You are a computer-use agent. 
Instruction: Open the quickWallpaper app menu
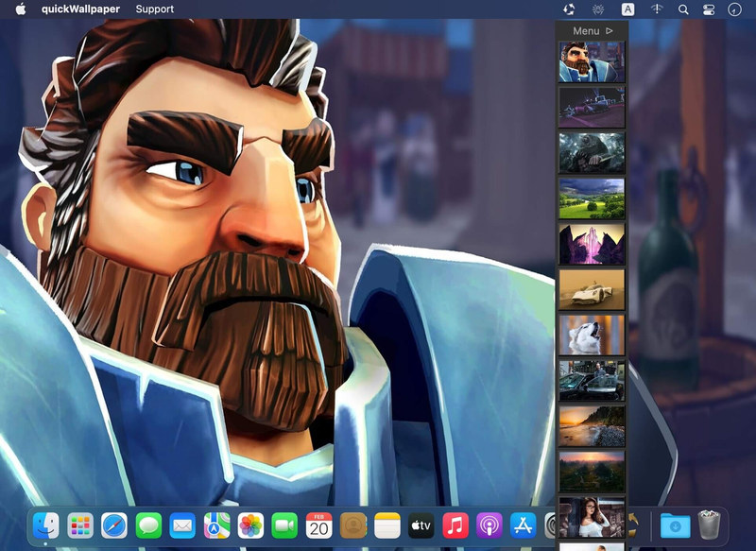[x=80, y=9]
